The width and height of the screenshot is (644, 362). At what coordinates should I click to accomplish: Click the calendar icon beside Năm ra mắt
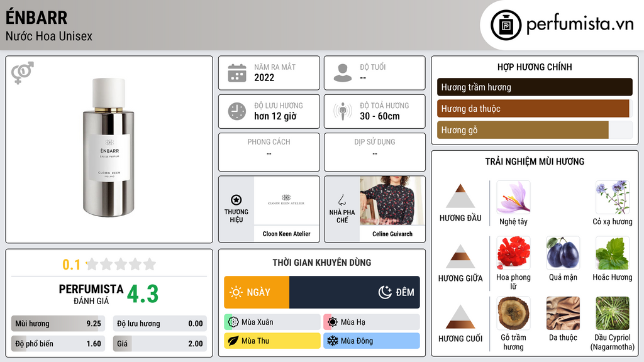pyautogui.click(x=237, y=73)
